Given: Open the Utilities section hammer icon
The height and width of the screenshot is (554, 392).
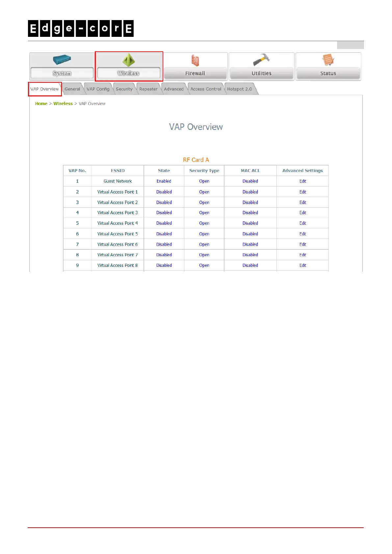Looking at the screenshot, I should click(261, 60).
